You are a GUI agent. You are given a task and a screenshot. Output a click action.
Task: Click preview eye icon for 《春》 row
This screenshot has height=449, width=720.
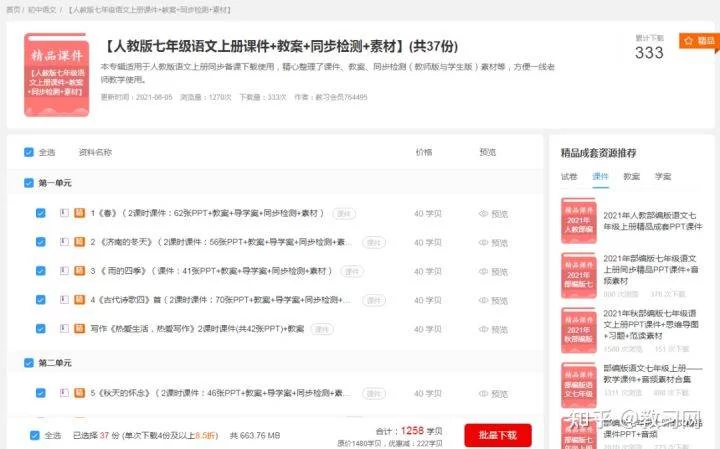(484, 214)
